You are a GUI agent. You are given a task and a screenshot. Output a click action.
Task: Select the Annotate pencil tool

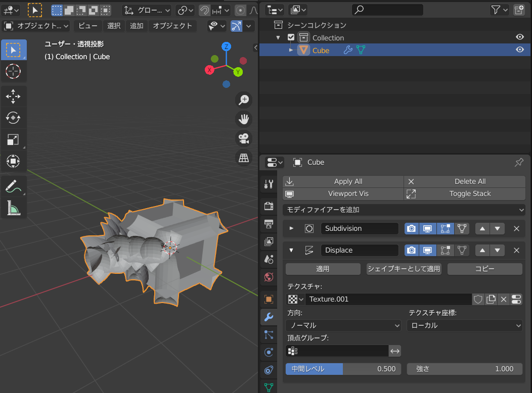pos(13,186)
